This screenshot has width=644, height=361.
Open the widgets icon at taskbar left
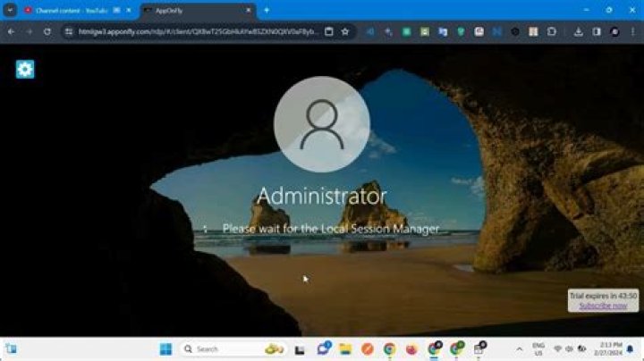click(x=12, y=348)
